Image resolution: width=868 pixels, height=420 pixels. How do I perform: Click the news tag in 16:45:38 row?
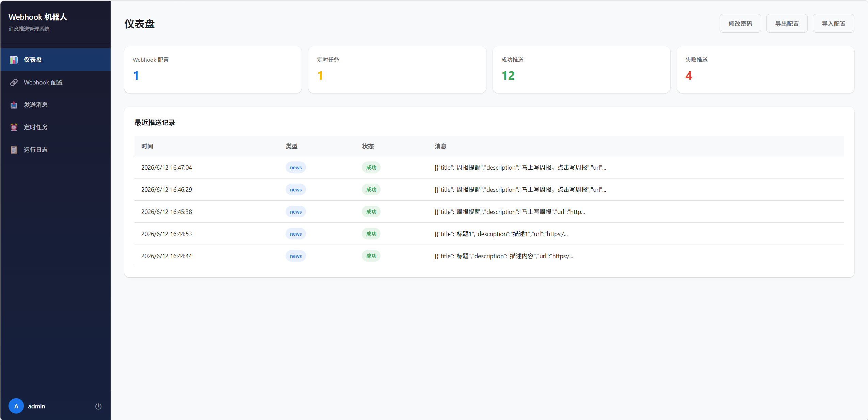(295, 212)
